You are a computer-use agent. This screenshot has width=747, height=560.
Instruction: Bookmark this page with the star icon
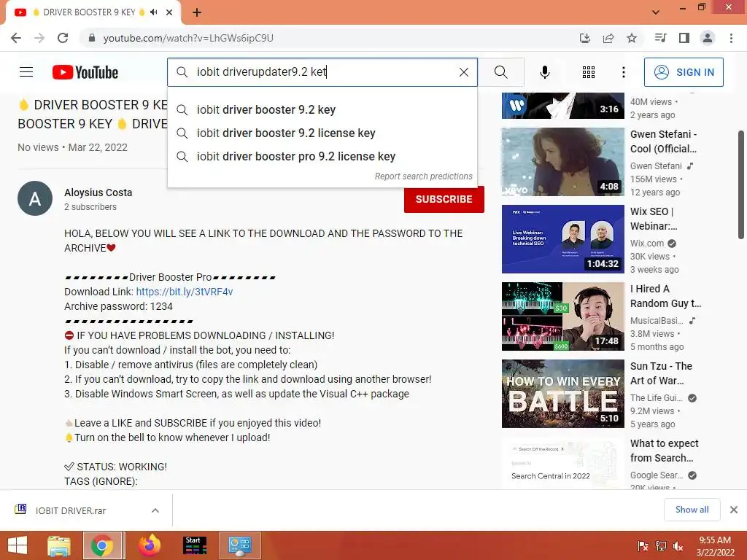(x=632, y=38)
